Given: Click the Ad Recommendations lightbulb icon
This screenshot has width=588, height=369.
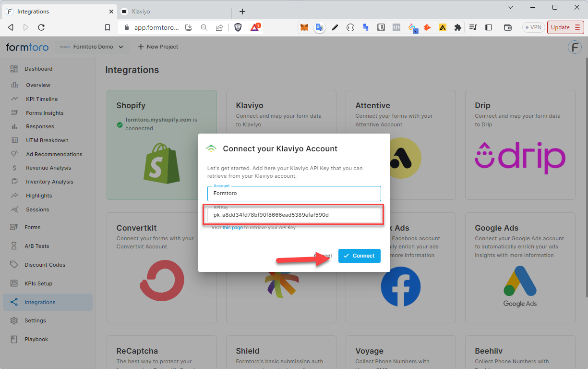Looking at the screenshot, I should pyautogui.click(x=15, y=154).
